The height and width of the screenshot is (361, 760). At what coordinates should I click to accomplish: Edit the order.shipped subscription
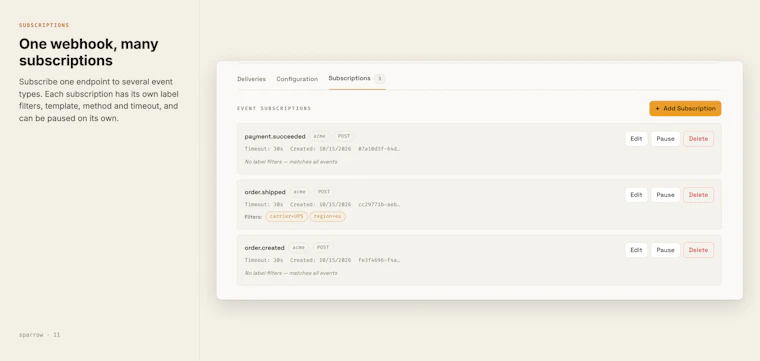[x=636, y=195]
